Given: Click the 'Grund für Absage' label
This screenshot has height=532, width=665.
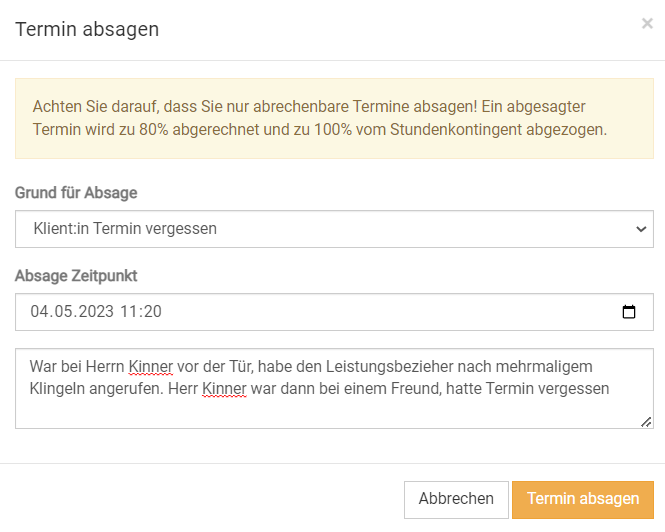Looking at the screenshot, I should point(76,192).
